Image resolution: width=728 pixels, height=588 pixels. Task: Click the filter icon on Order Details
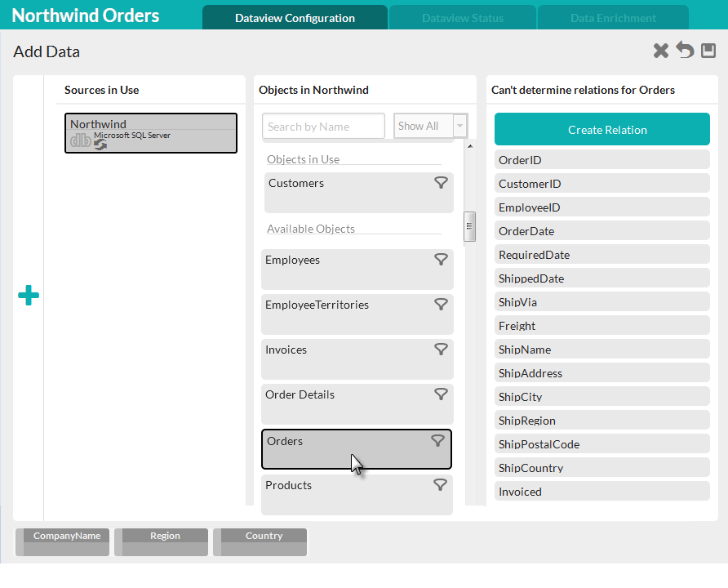[441, 394]
